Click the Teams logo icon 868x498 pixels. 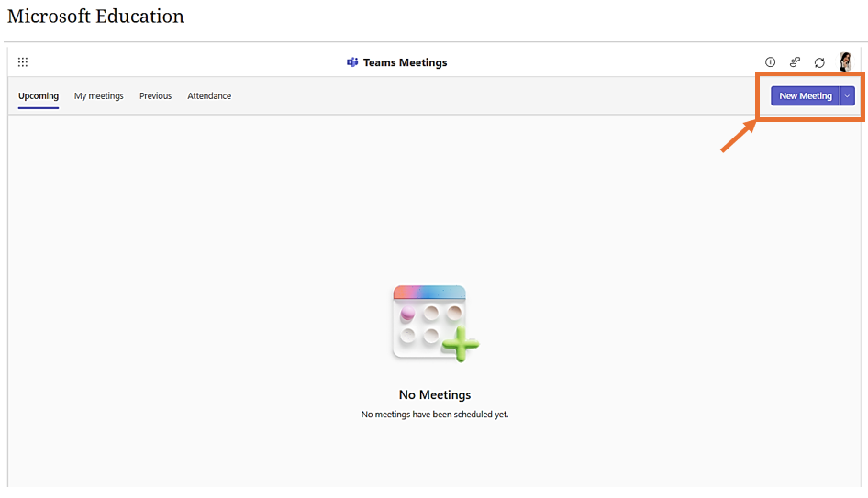pyautogui.click(x=352, y=62)
